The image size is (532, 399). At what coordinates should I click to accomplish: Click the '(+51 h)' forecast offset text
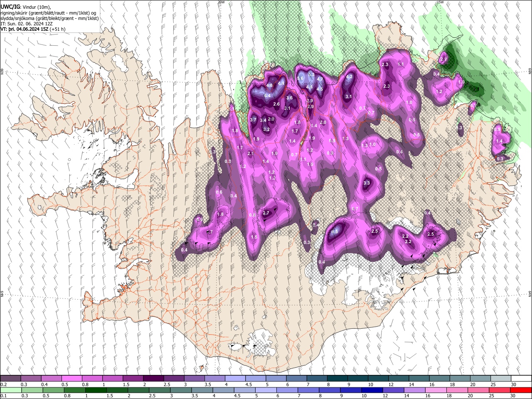[x=57, y=30]
